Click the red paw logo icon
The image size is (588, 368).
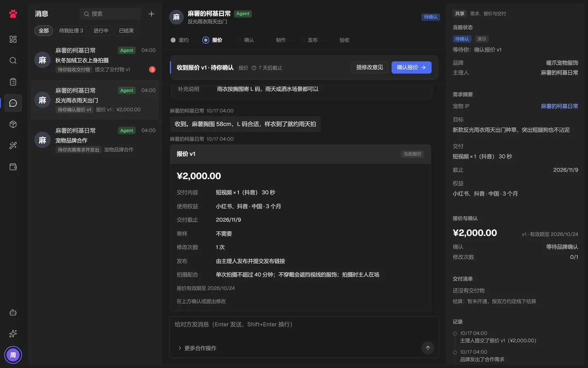13,14
